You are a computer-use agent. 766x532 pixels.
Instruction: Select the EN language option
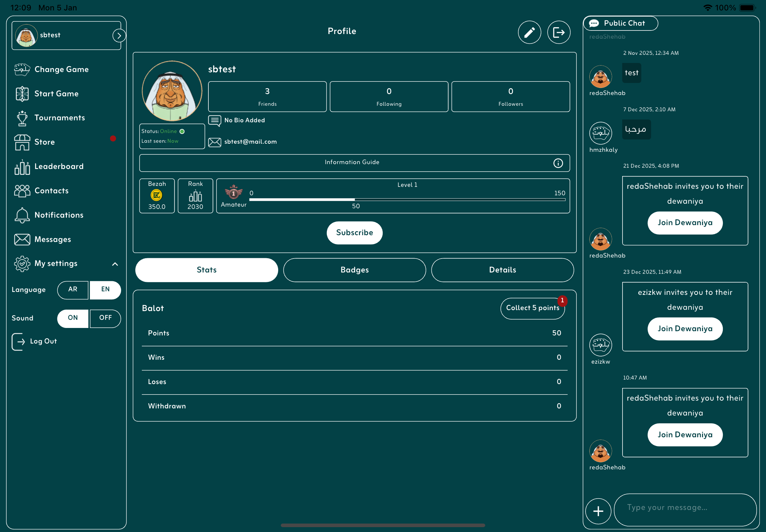[105, 290]
